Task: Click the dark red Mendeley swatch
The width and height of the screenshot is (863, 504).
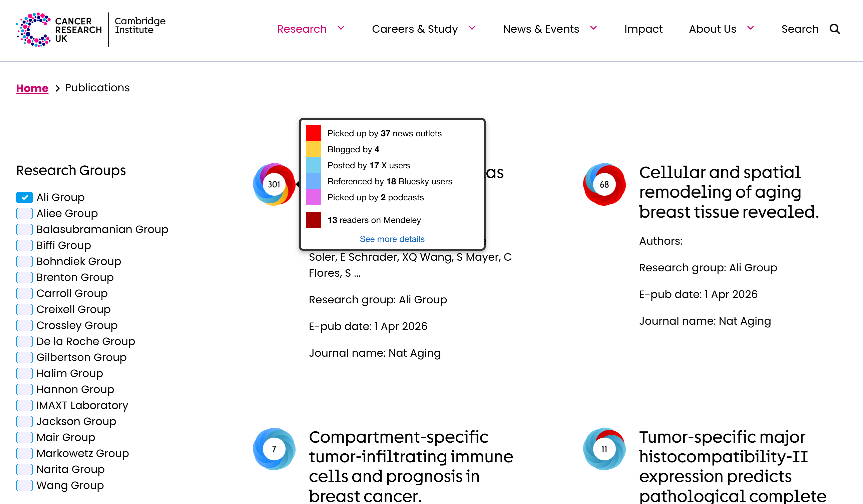Action: [313, 220]
